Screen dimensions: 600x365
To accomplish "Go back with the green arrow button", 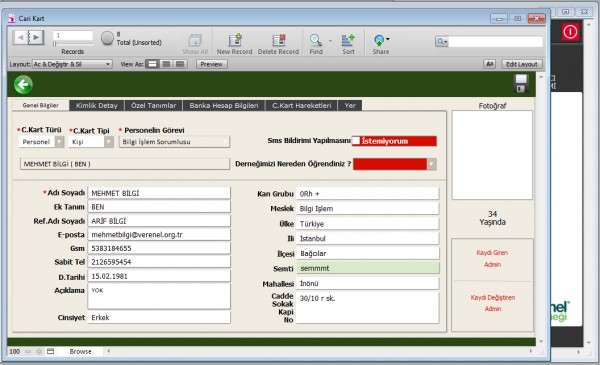I will click(23, 85).
